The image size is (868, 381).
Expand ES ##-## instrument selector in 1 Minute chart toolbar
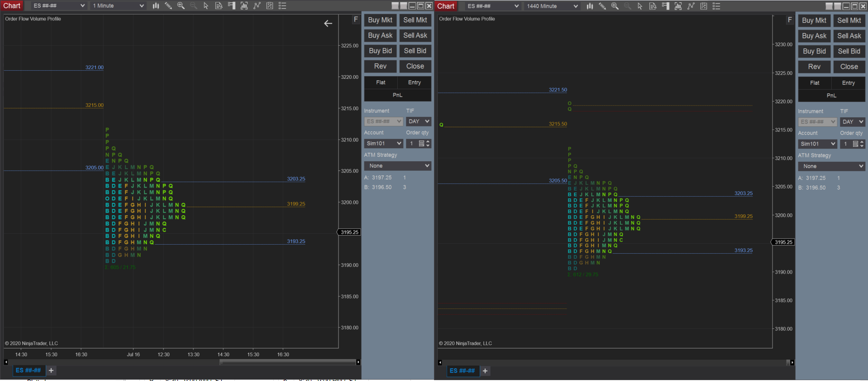point(59,6)
